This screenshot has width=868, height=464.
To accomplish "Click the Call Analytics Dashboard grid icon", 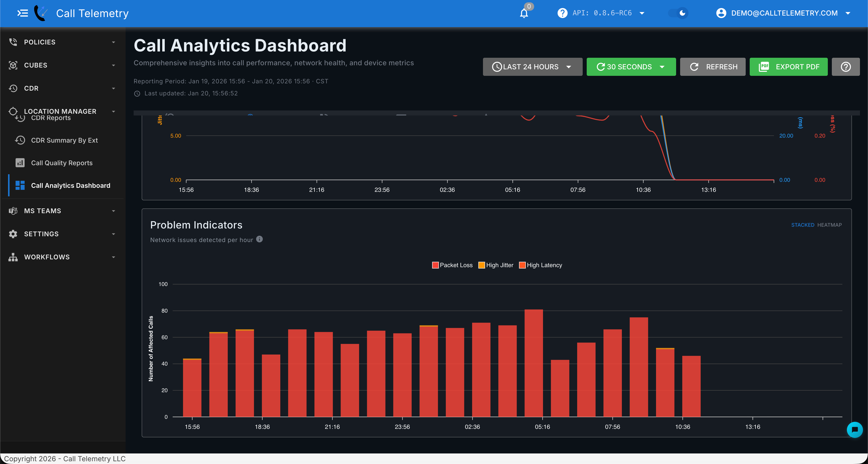I will (x=20, y=185).
